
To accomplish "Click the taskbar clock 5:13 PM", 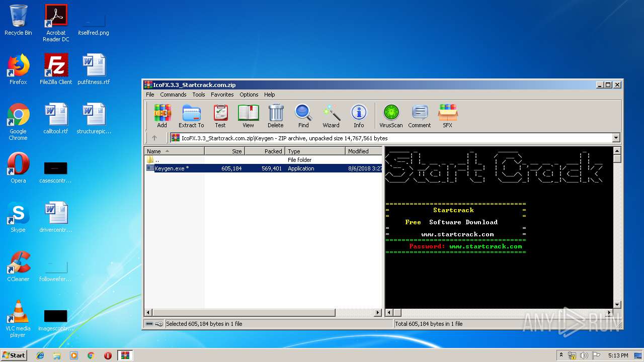I will click(x=618, y=355).
